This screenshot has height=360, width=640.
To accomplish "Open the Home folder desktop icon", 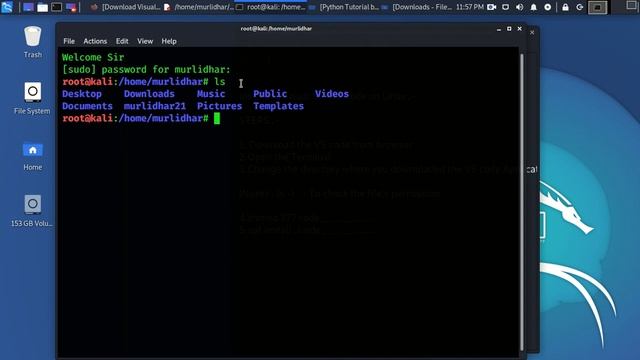I will point(32,156).
